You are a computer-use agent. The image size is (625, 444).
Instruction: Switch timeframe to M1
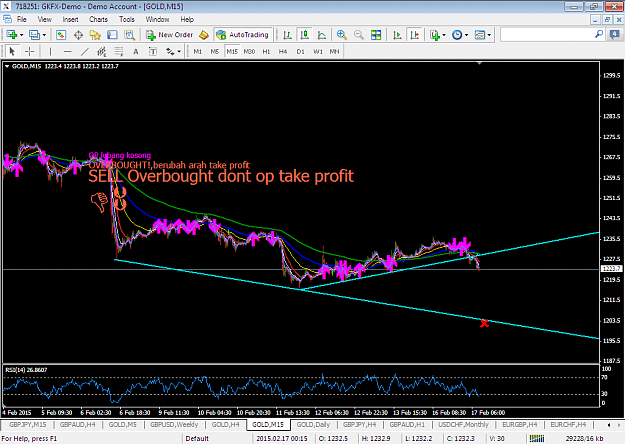coord(198,51)
